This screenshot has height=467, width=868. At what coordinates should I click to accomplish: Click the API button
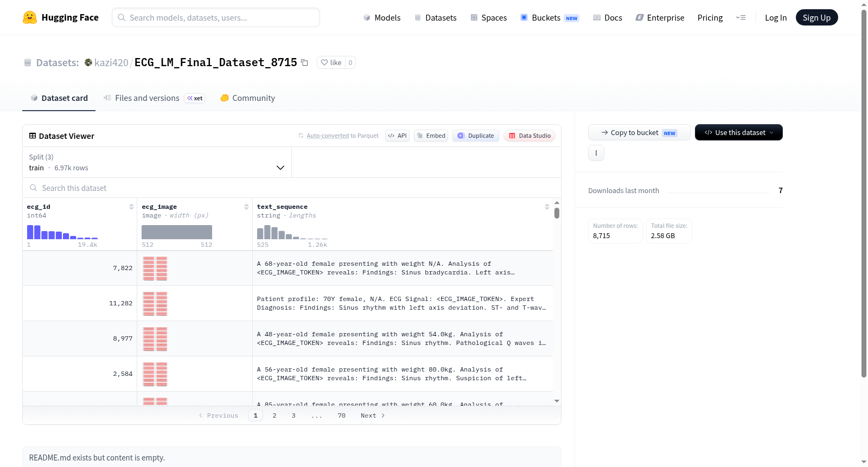click(x=397, y=136)
